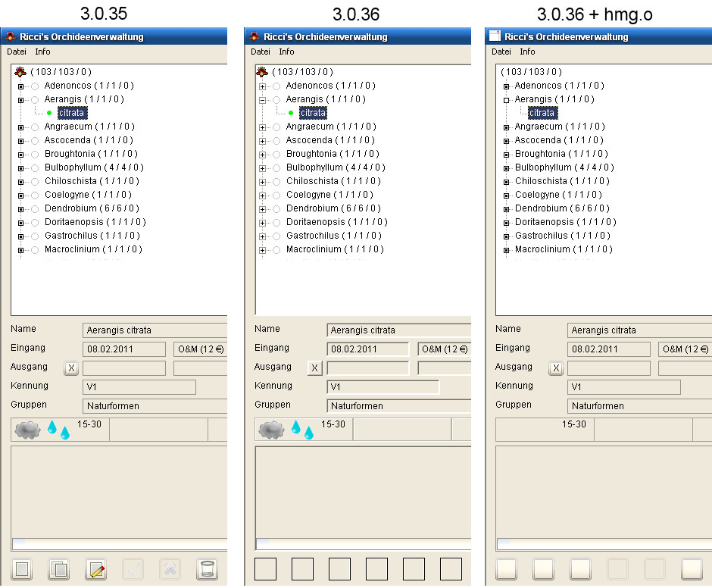Click the Kennung field containing V1 in right window
The height and width of the screenshot is (588, 712).
pos(623,387)
